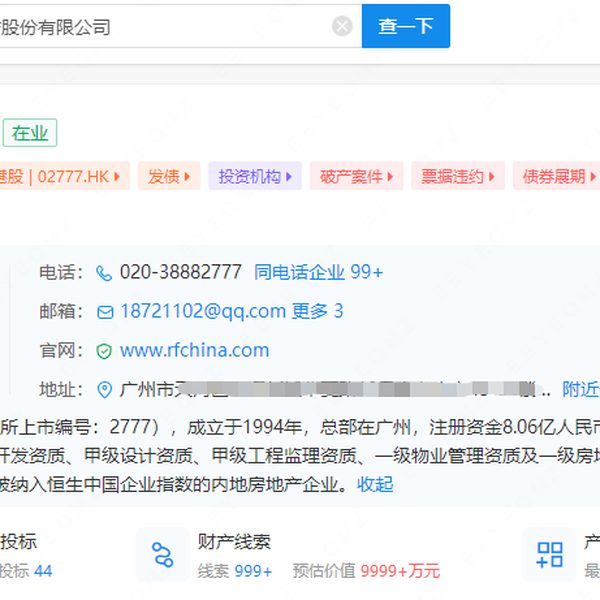
Task: Open the 02777.HK stock tag
Action: tap(63, 176)
